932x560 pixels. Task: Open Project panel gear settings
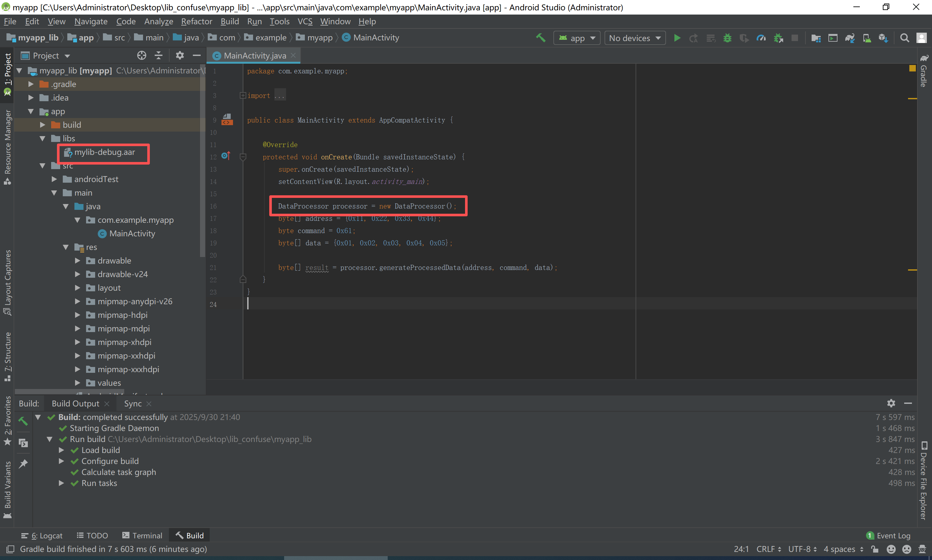(180, 56)
